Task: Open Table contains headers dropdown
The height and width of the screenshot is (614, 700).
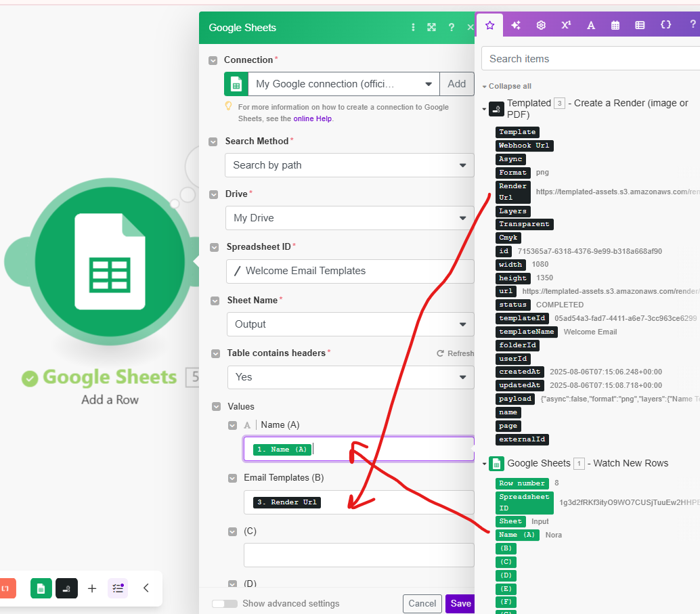Action: point(351,377)
